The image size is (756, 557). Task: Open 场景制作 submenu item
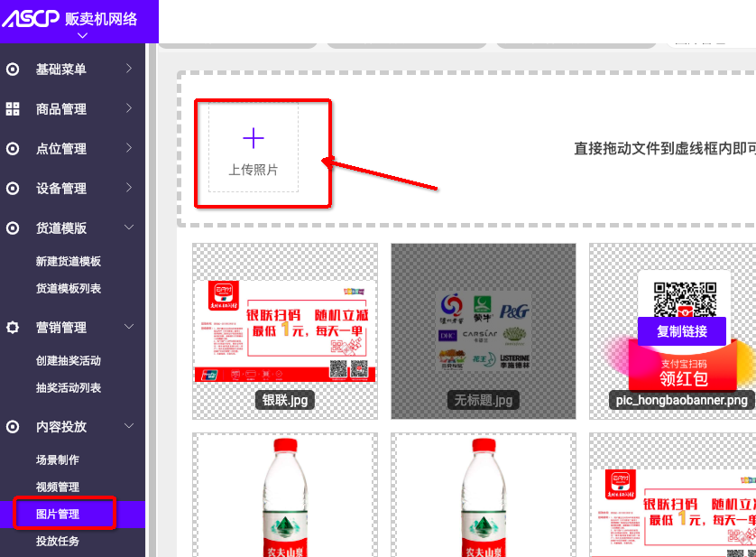58,460
